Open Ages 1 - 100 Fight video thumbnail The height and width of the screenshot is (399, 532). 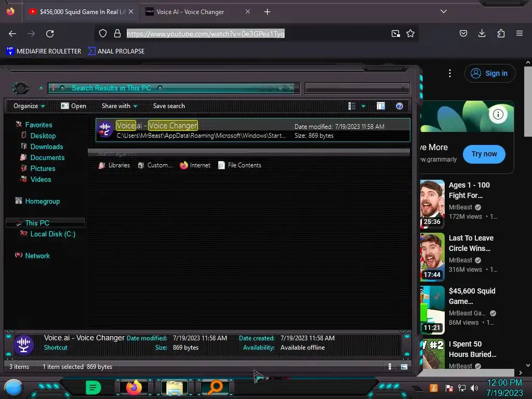432,204
